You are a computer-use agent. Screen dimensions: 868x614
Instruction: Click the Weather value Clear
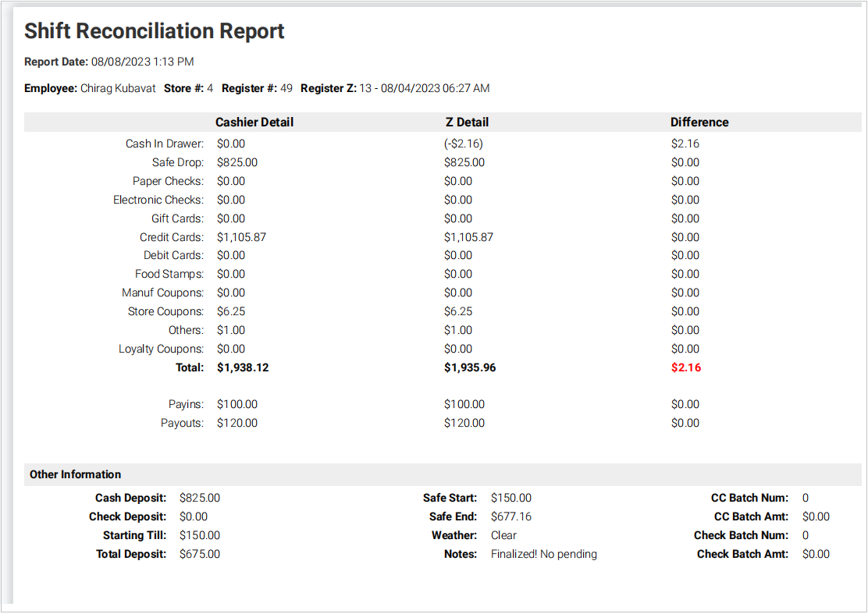point(503,535)
